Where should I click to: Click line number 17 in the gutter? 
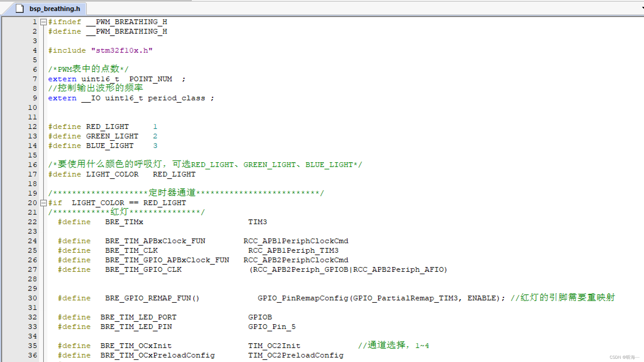(x=32, y=174)
